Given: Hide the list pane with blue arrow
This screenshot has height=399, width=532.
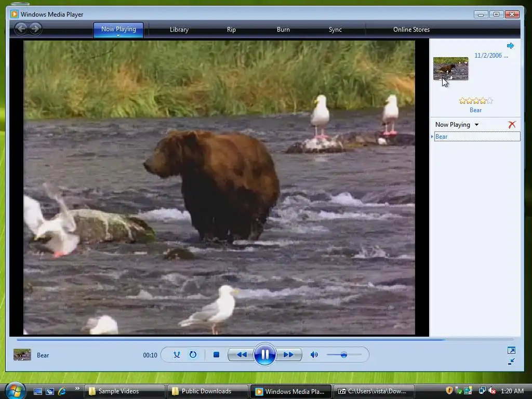Looking at the screenshot, I should tap(510, 46).
